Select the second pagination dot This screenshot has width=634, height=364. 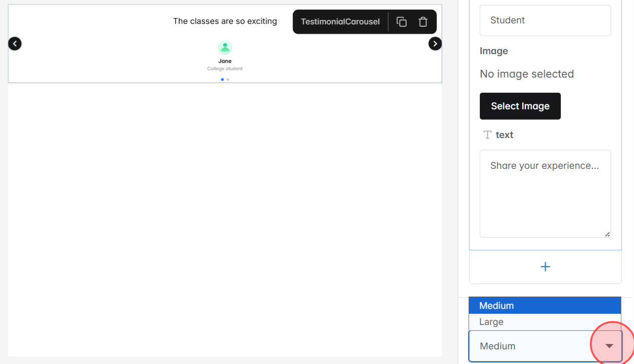point(228,79)
